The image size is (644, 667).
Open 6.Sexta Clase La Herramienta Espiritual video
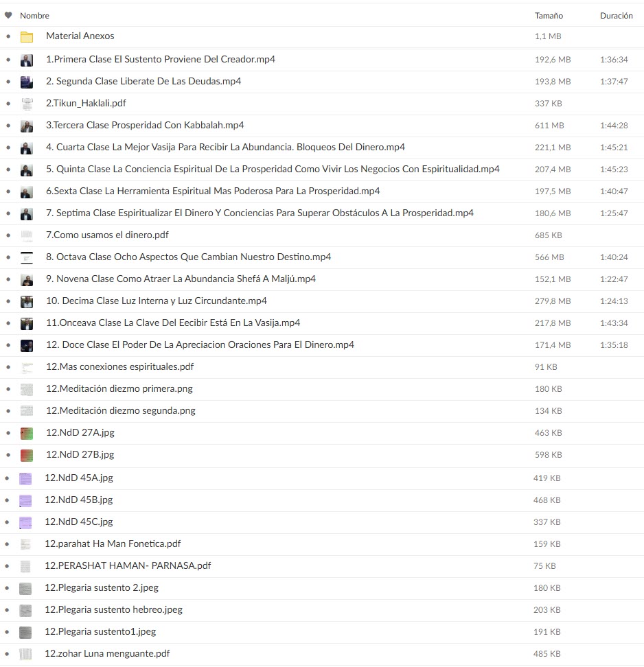coord(213,191)
